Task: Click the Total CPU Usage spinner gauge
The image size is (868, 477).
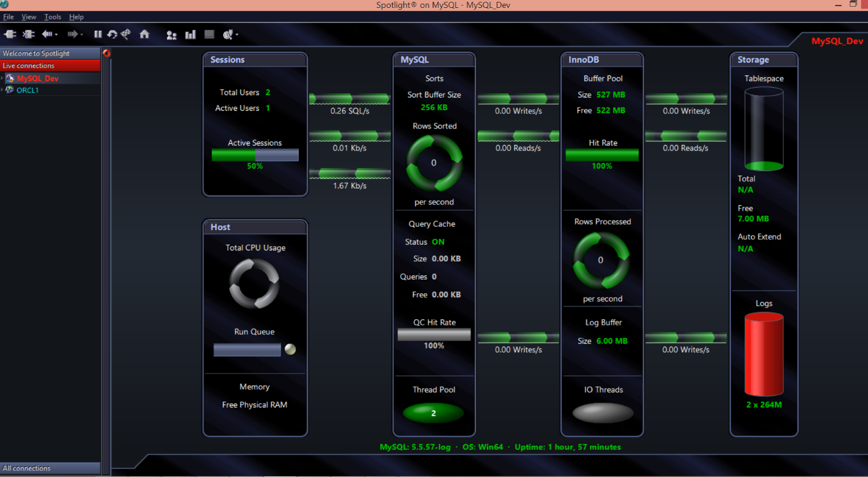Action: (x=254, y=284)
